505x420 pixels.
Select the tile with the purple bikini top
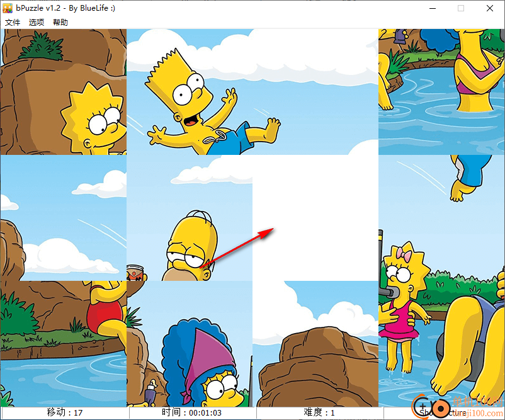441,92
